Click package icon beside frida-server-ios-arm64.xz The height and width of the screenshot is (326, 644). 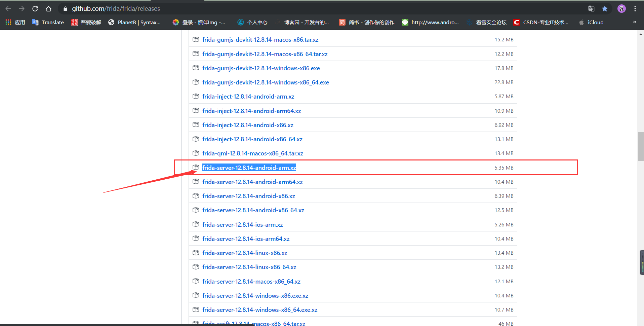point(196,239)
